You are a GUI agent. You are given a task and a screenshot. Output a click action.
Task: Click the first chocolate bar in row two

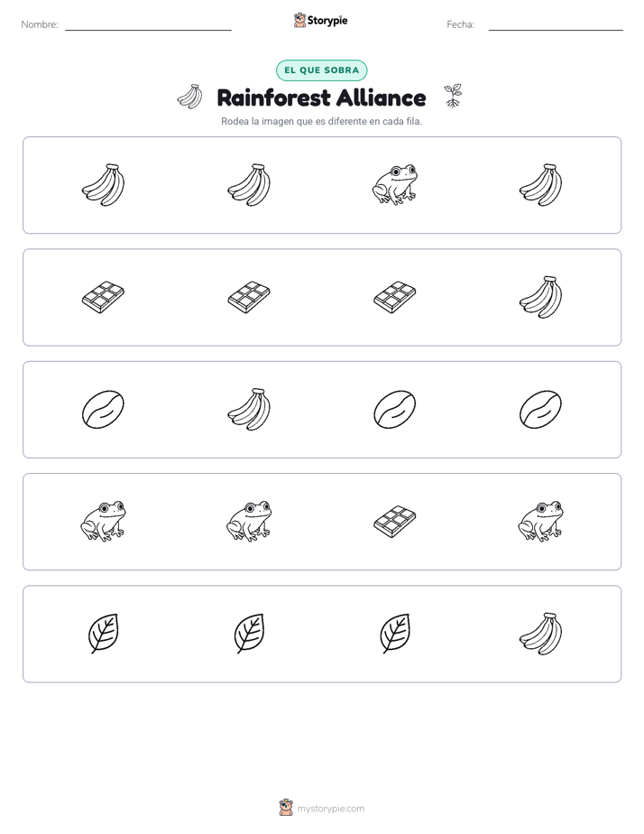[103, 297]
